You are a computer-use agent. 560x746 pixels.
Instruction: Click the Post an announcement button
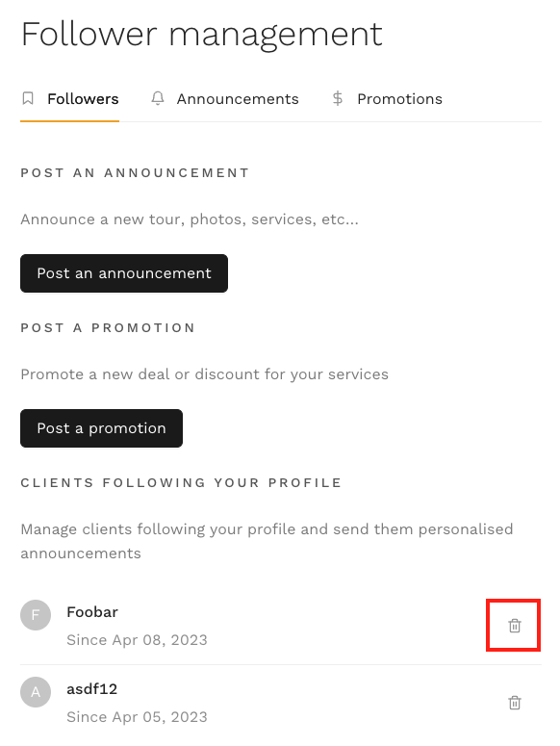124,273
